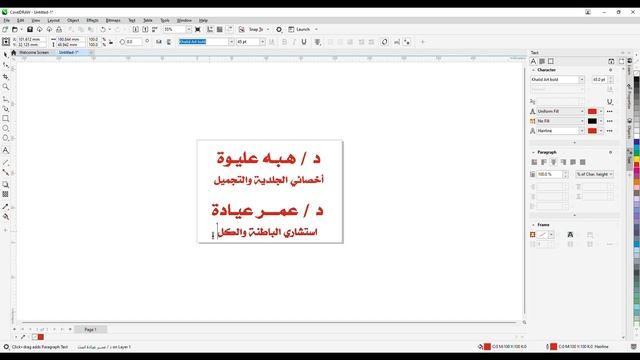Viewport: 640px width, 360px height.
Task: Click the red outline color swatch
Action: pyautogui.click(x=592, y=131)
